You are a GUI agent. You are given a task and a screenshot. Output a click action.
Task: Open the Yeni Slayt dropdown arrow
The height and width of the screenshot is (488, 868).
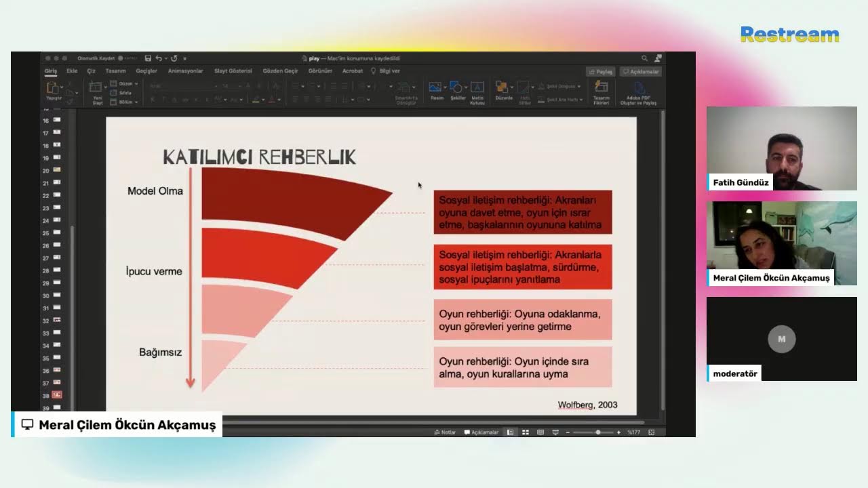coord(105,87)
